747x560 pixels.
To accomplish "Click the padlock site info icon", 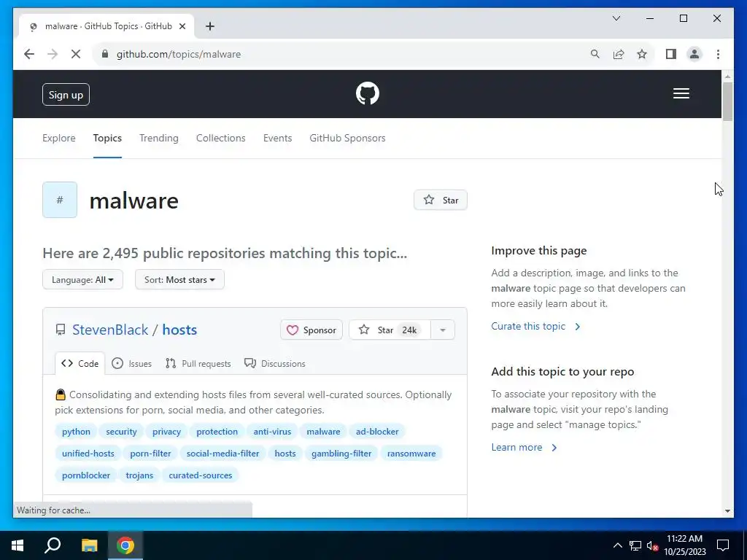I will (105, 54).
